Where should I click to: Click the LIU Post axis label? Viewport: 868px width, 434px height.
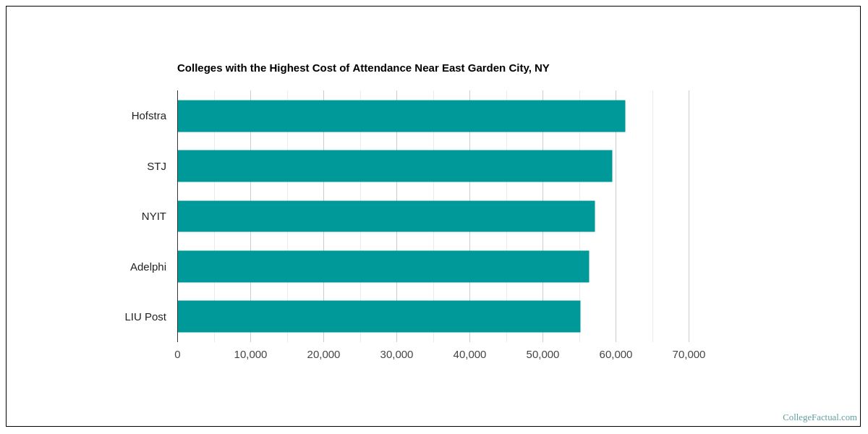click(145, 316)
